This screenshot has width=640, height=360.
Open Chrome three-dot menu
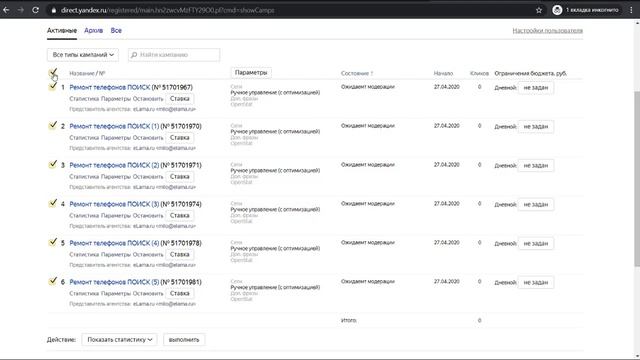631,10
